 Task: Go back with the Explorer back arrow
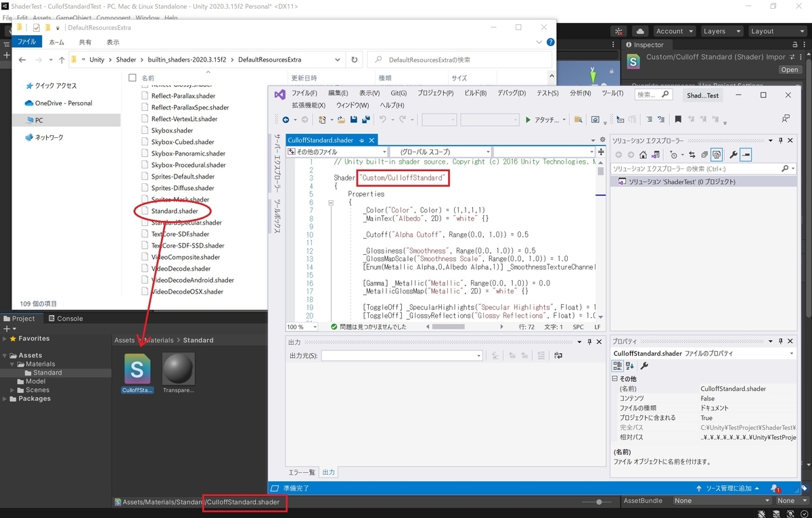tap(22, 60)
